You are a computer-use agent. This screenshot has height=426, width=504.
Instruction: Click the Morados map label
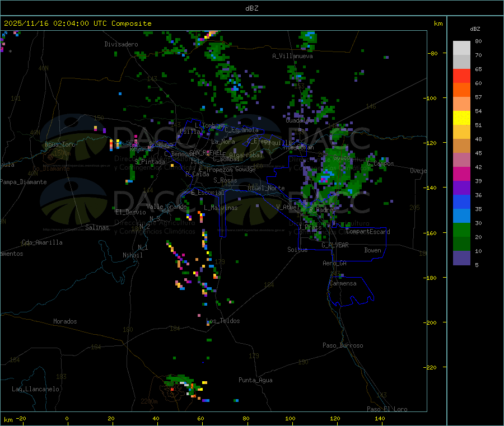(65, 321)
